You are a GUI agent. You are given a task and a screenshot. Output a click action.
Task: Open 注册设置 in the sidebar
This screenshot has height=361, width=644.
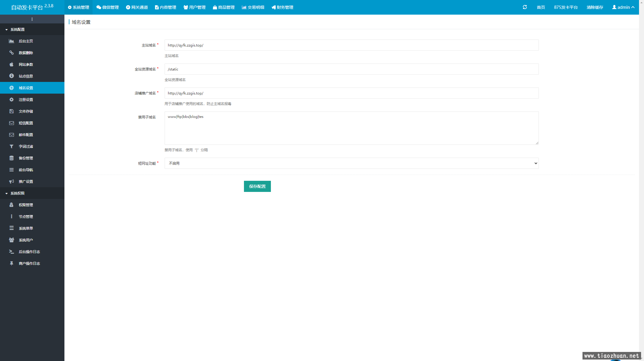tap(32, 99)
